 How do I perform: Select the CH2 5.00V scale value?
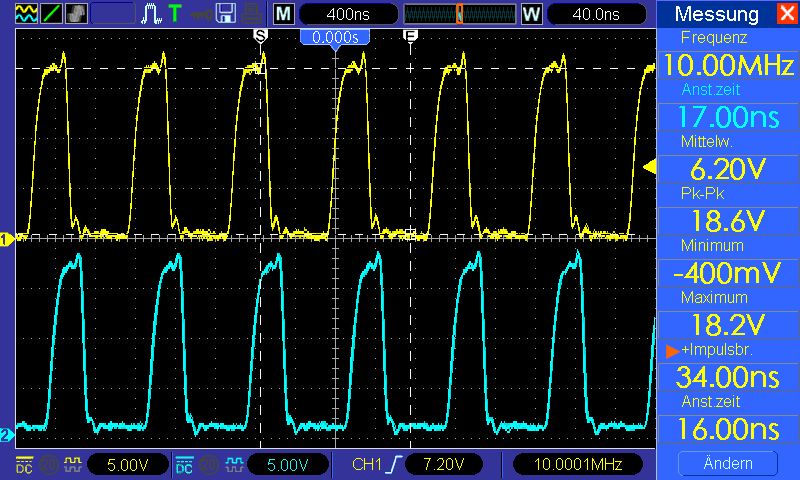pyautogui.click(x=287, y=464)
